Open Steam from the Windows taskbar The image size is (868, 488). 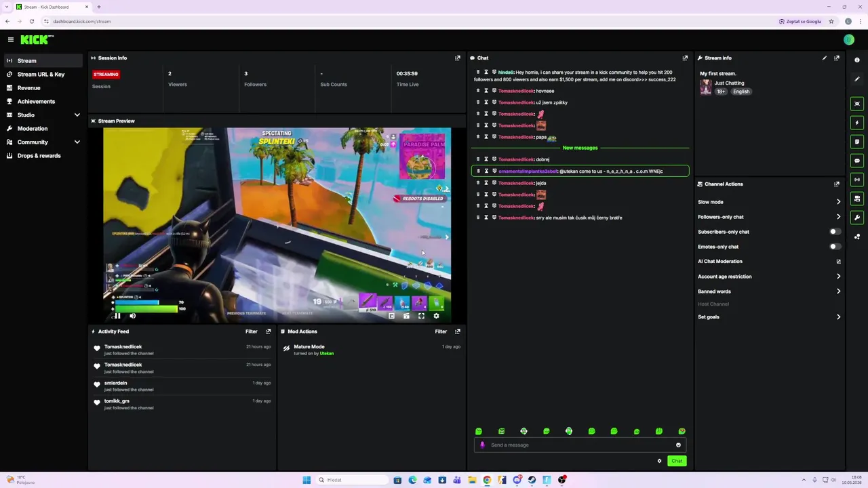pyautogui.click(x=532, y=480)
